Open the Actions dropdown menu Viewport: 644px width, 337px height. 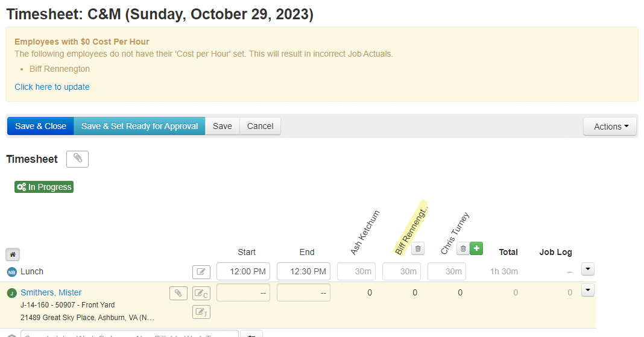(610, 127)
